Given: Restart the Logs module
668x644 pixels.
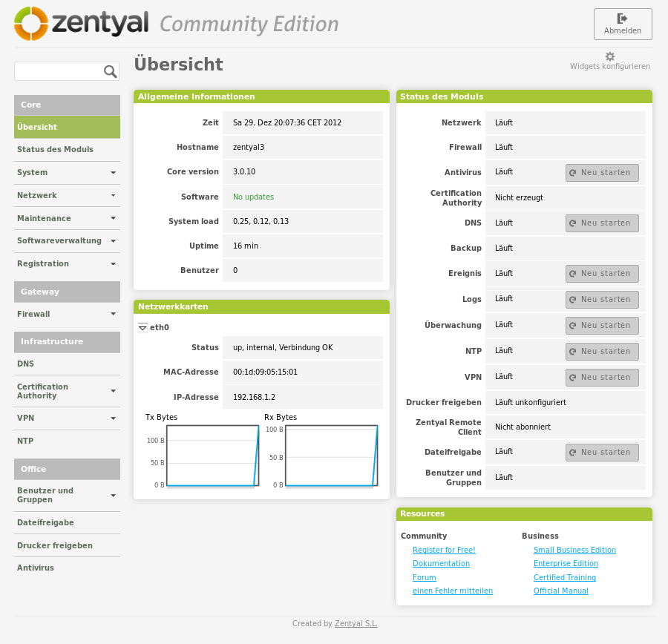Looking at the screenshot, I should click(x=602, y=300).
